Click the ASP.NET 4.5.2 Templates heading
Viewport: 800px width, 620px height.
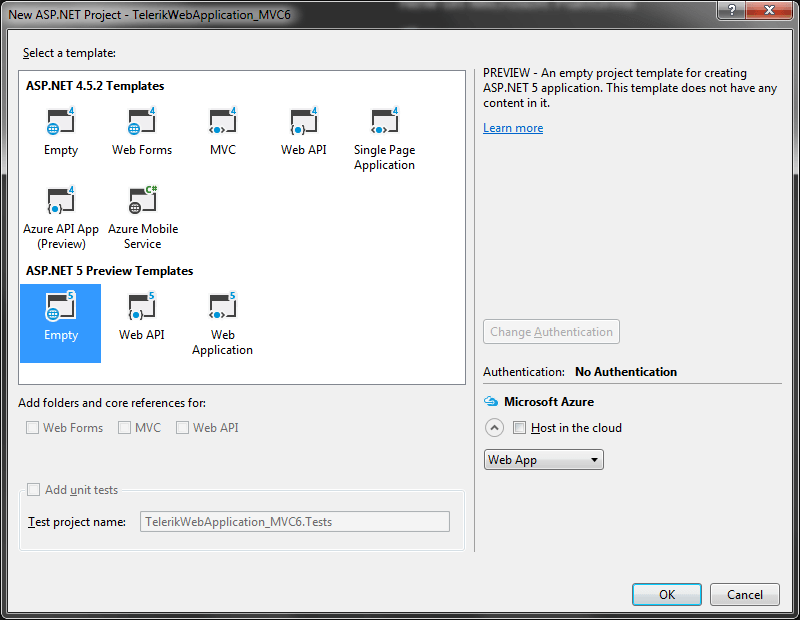coord(95,86)
